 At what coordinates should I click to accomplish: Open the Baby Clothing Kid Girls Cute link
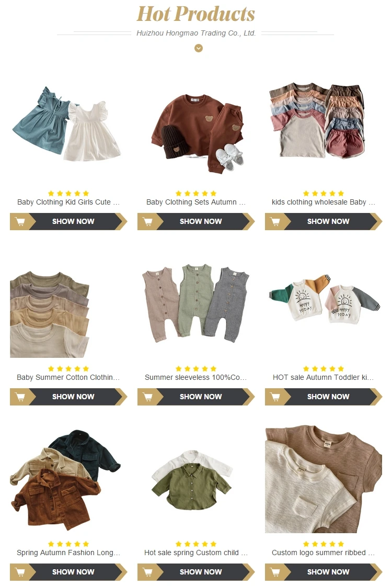(68, 202)
